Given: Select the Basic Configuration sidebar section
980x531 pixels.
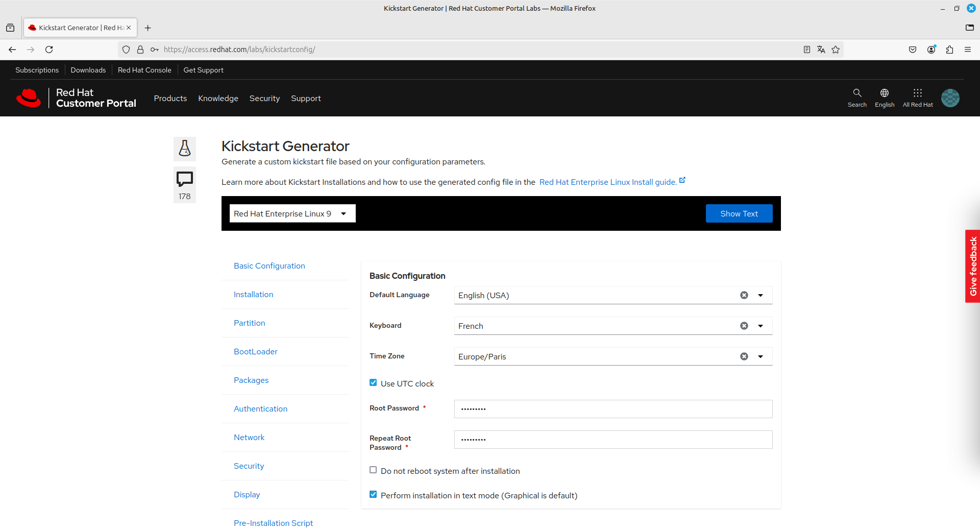Looking at the screenshot, I should [x=269, y=266].
